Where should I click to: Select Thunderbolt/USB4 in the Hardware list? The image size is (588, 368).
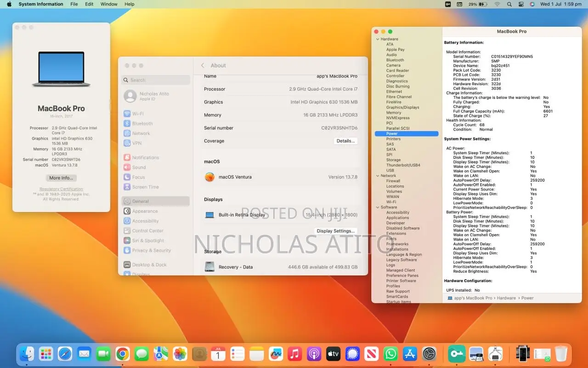pos(403,165)
